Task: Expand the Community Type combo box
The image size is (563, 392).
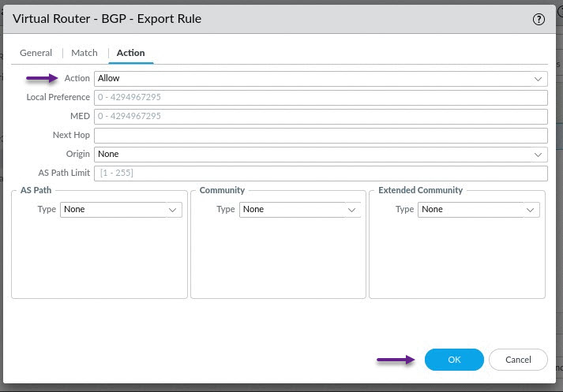Action: click(300, 210)
